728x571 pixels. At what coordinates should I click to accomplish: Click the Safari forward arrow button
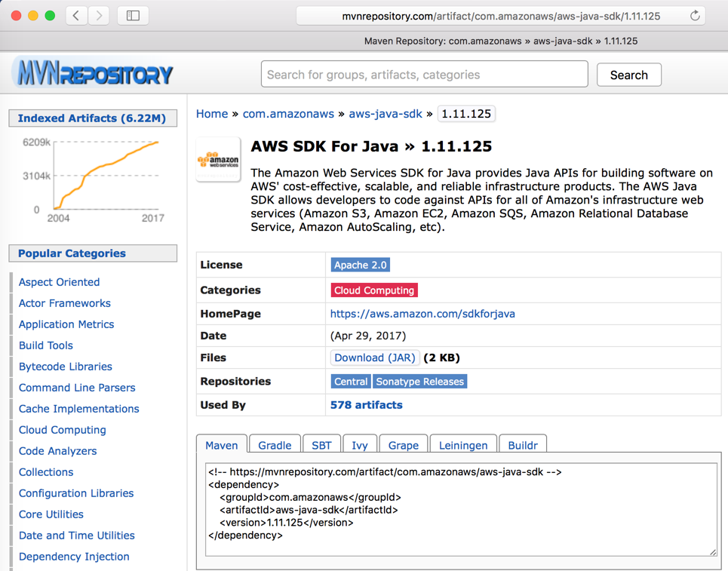click(98, 16)
